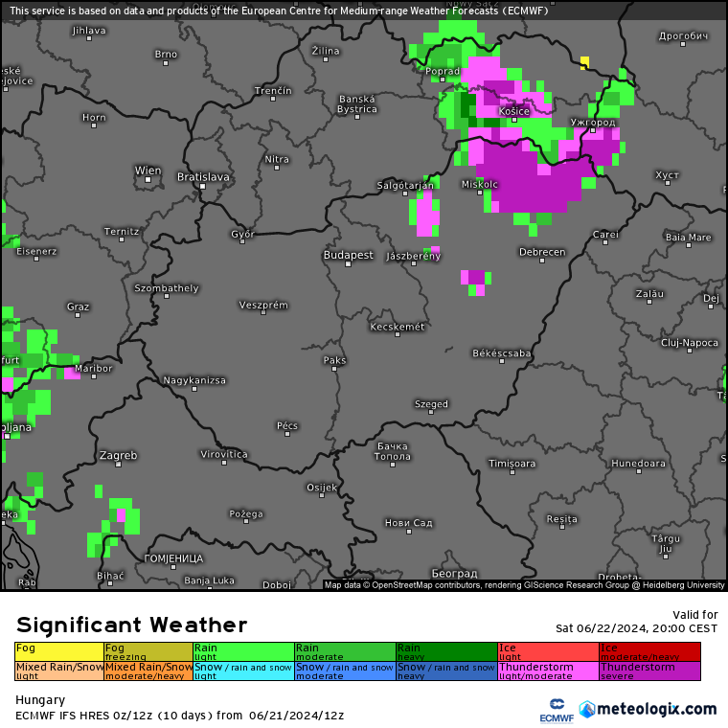Click the Snow light cyan legend swatch
The height and width of the screenshot is (728, 728).
tap(243, 671)
